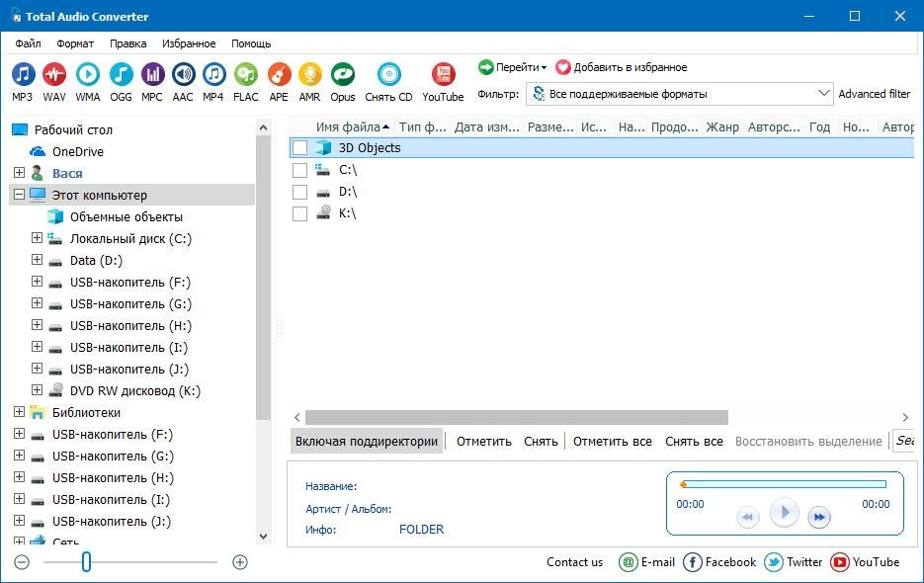
Task: Expand DVD RW дисковод (K:) node
Action: pyautogui.click(x=38, y=389)
